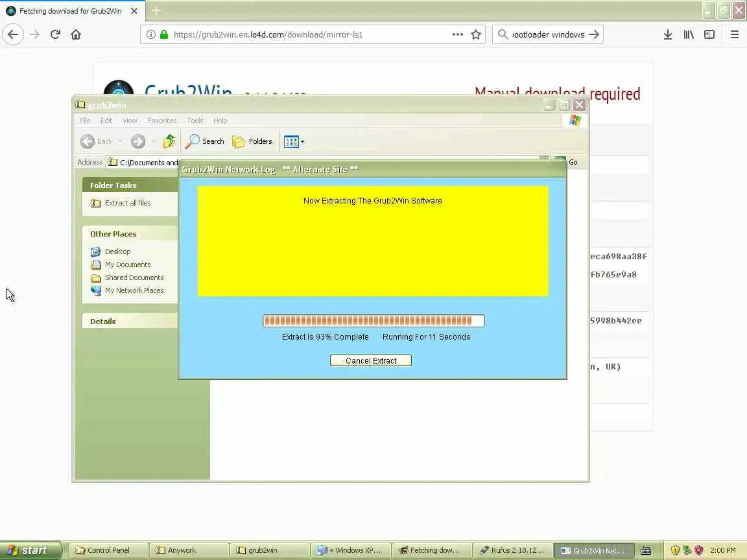
Task: Click Firefox forward arrow
Action: click(x=34, y=34)
